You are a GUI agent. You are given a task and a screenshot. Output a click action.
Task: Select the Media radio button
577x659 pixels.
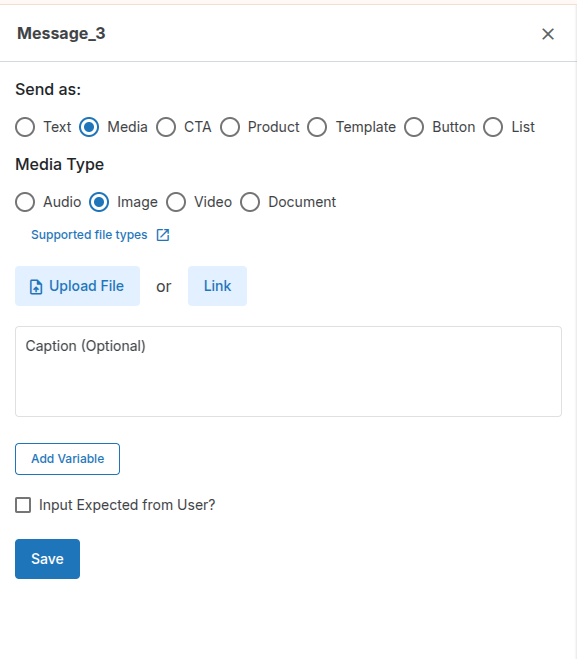coord(89,127)
